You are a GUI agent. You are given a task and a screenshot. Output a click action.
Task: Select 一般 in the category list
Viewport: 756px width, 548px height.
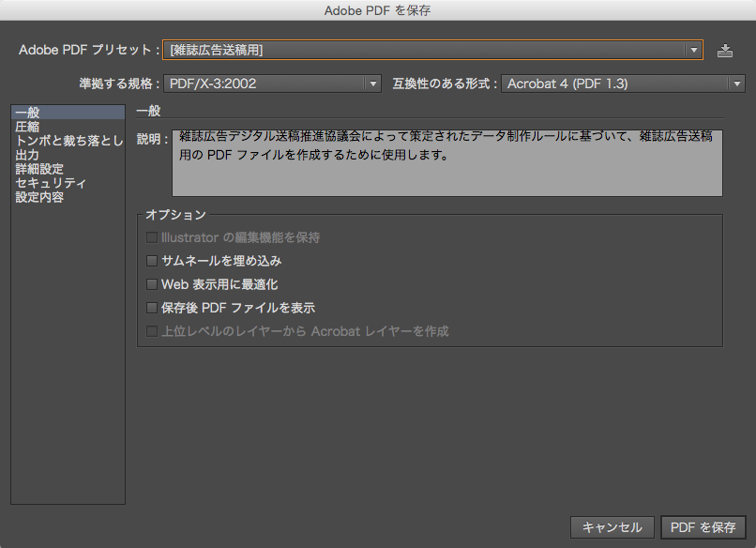pyautogui.click(x=68, y=113)
